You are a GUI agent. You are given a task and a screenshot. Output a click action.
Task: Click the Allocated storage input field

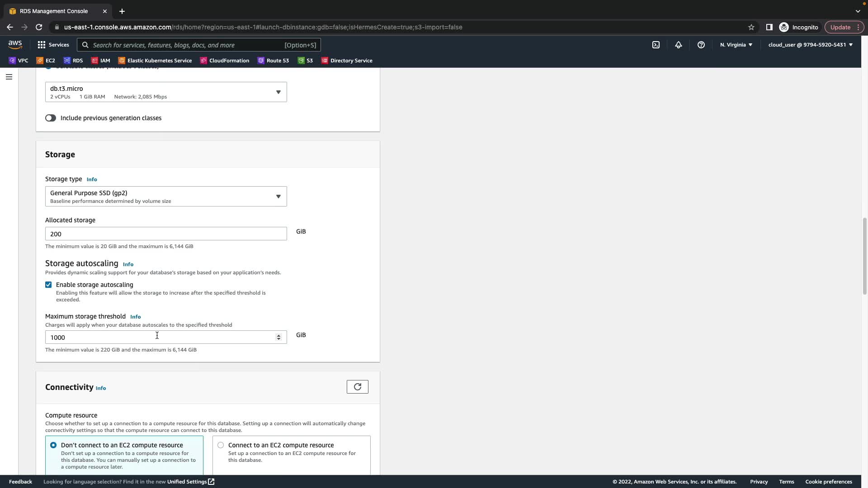click(165, 234)
